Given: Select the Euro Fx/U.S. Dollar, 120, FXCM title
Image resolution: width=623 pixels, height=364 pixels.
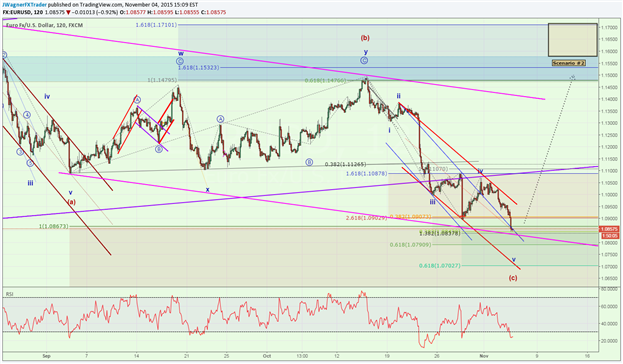Looking at the screenshot, I should (44, 25).
